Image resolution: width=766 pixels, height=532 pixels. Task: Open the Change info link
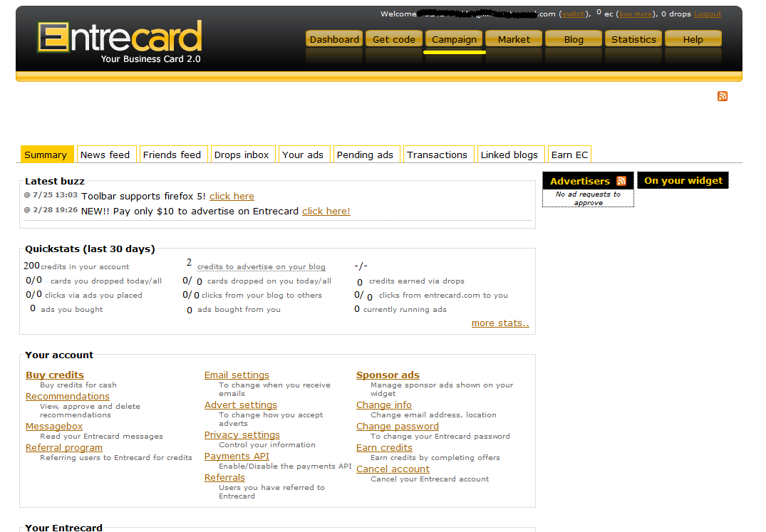tap(384, 405)
